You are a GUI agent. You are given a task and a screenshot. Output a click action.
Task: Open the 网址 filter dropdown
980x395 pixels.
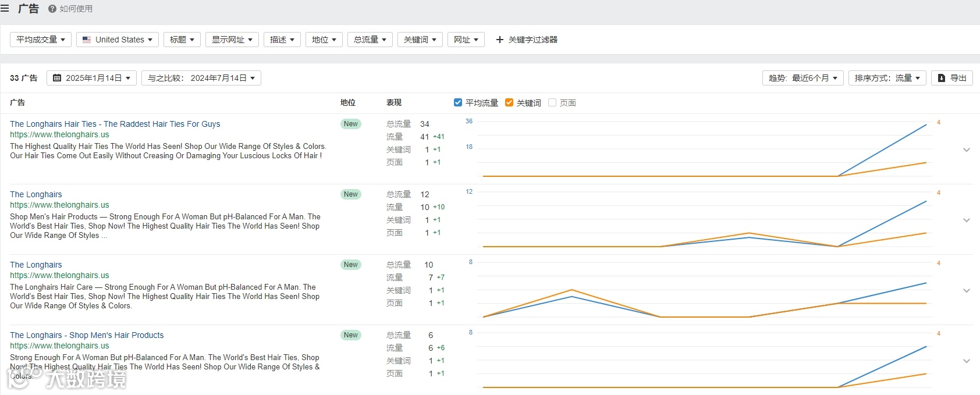click(466, 40)
